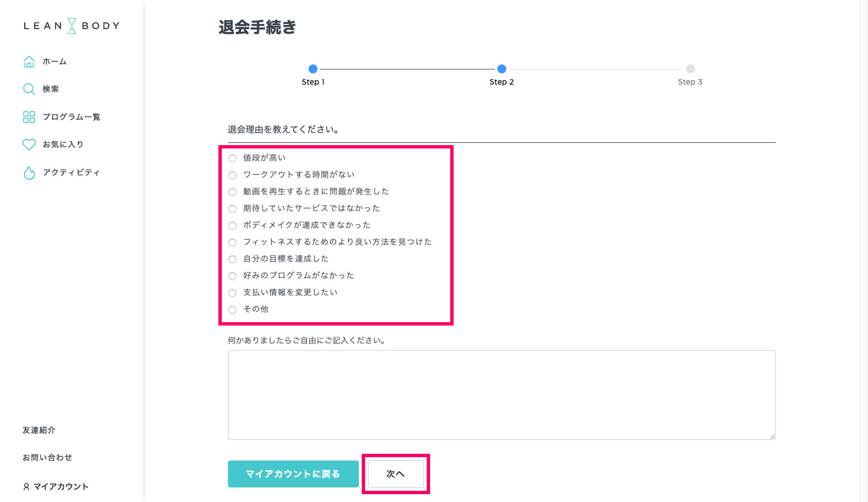Select 支払い情報を変更したい option
This screenshot has width=868, height=502.
tap(232, 293)
